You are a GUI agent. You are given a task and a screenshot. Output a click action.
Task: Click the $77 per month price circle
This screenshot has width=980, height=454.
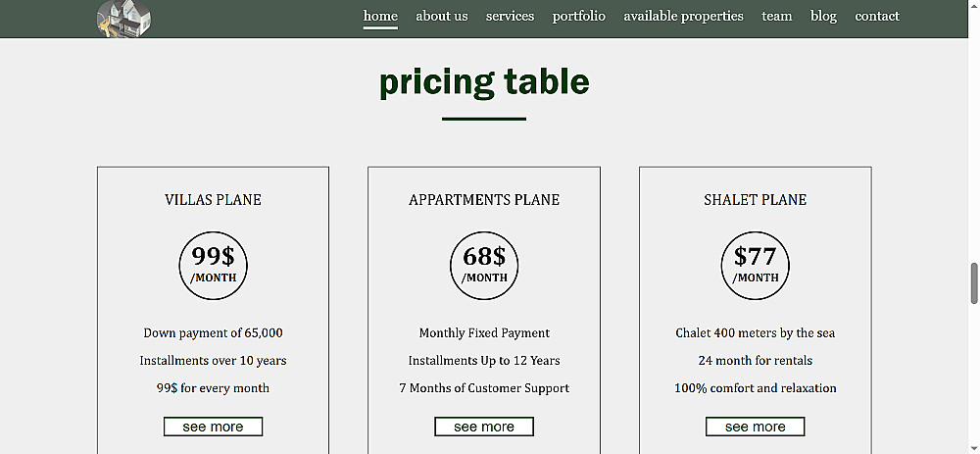(x=755, y=265)
